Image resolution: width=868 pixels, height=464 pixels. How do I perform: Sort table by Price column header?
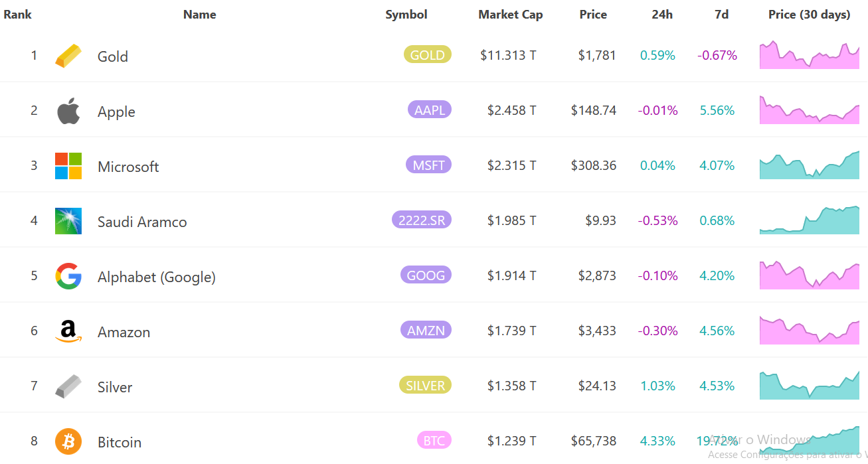[x=593, y=15]
